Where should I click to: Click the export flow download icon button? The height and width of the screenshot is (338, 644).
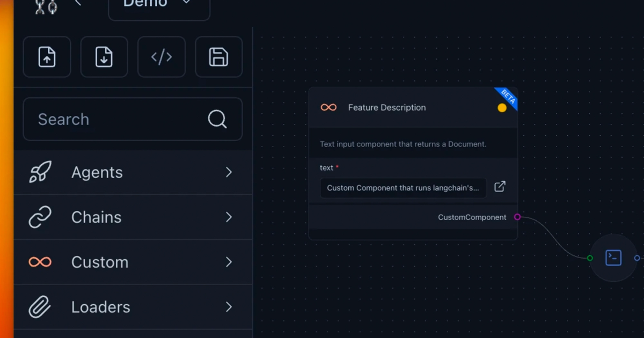(x=104, y=57)
